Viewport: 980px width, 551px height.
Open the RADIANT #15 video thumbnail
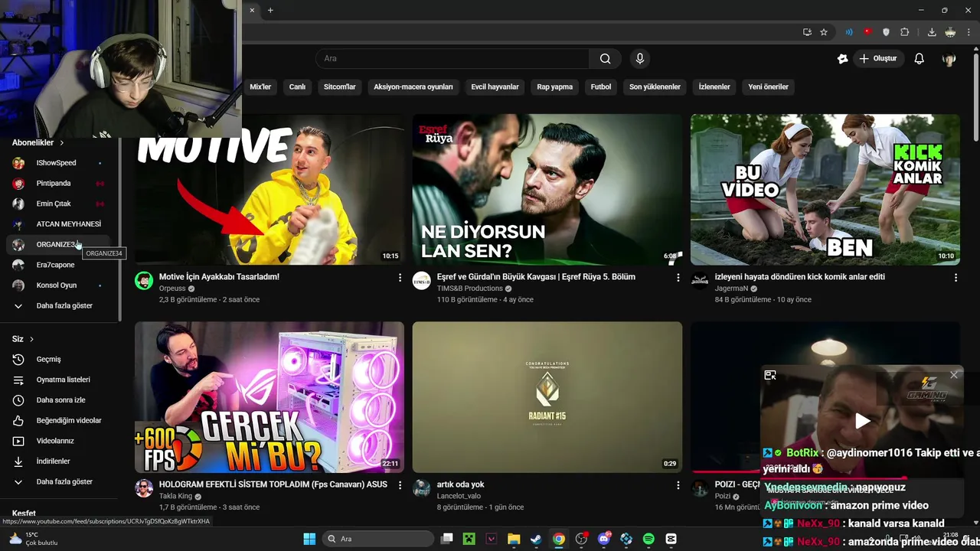pyautogui.click(x=547, y=397)
